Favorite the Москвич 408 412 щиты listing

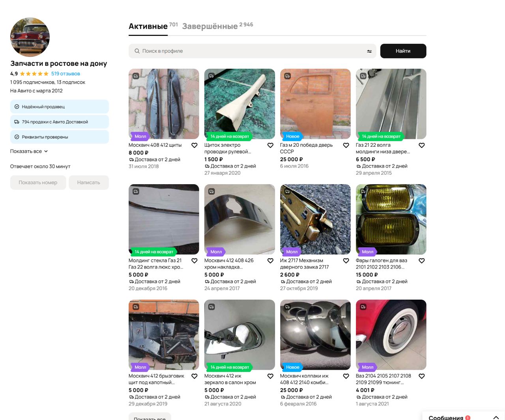pos(195,146)
